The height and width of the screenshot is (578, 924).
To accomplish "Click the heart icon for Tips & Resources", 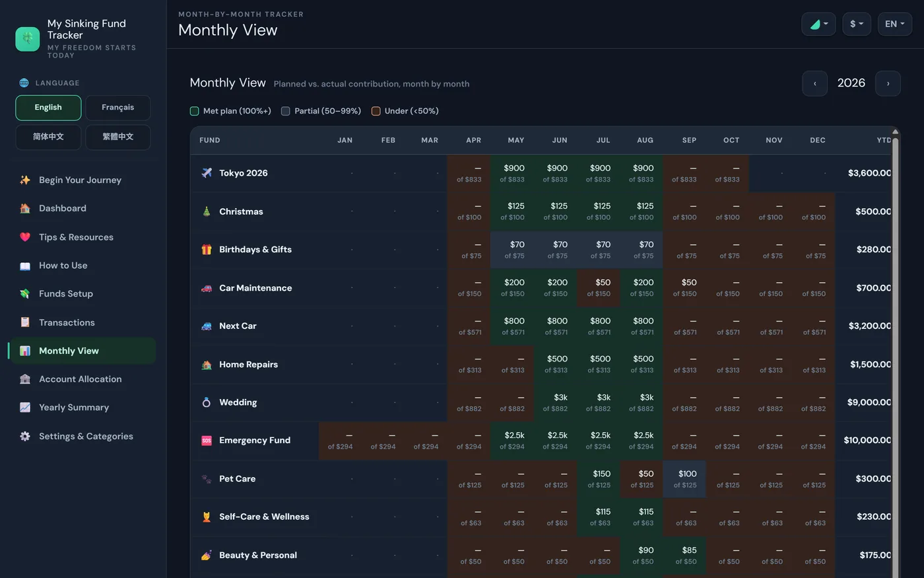I will [x=25, y=237].
